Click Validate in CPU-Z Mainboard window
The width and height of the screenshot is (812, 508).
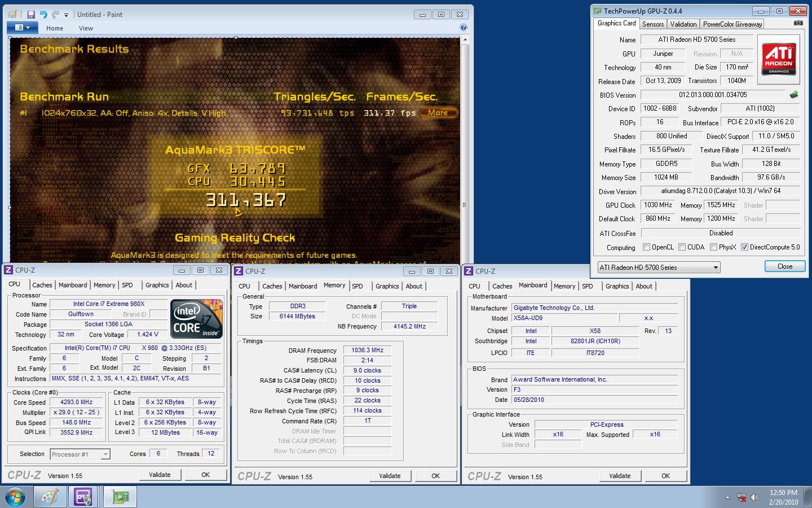coord(620,476)
